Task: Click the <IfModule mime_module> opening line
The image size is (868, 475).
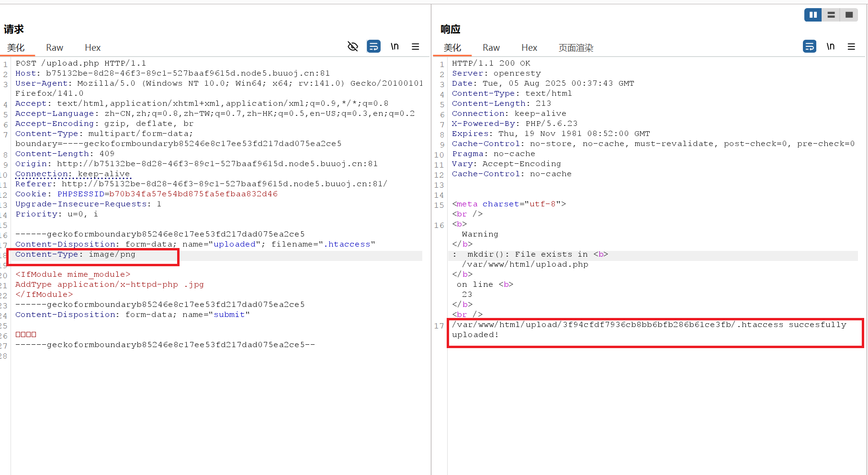Action: click(73, 274)
